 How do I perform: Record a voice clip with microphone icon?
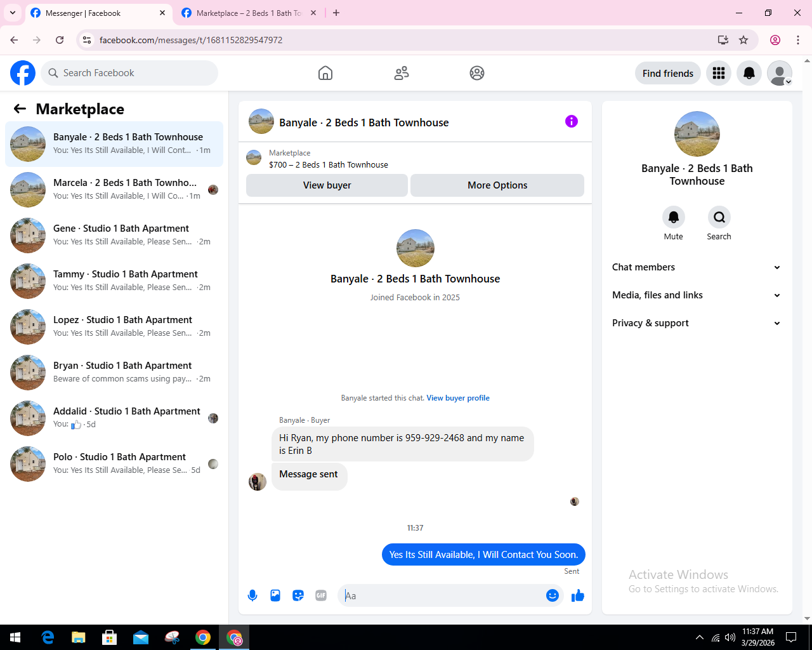(252, 595)
